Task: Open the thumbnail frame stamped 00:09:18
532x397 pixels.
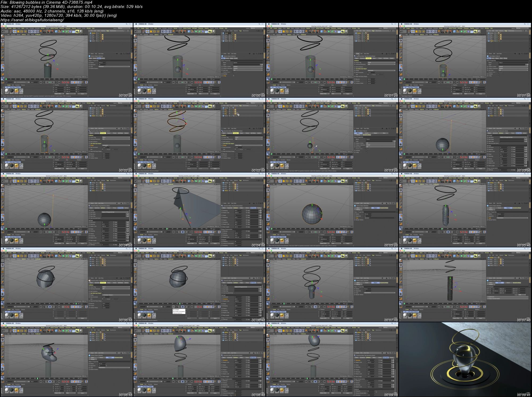Action: (x=332, y=359)
